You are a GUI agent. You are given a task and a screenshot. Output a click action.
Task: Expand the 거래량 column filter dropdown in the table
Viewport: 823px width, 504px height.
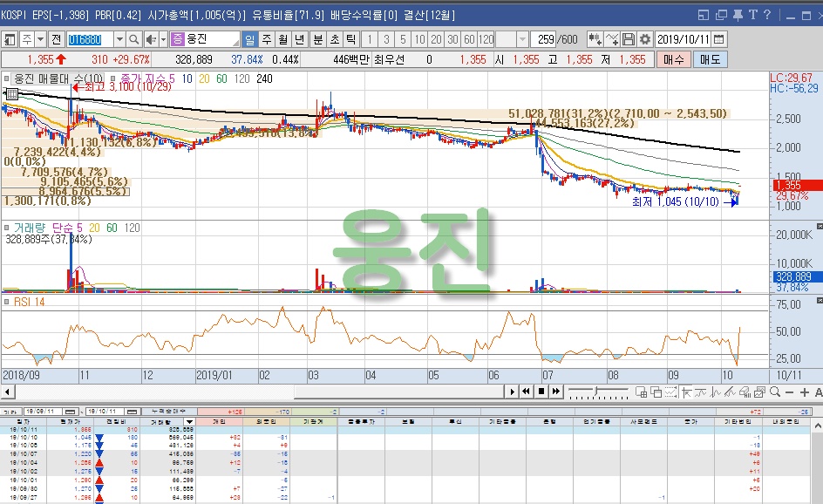pos(189,421)
